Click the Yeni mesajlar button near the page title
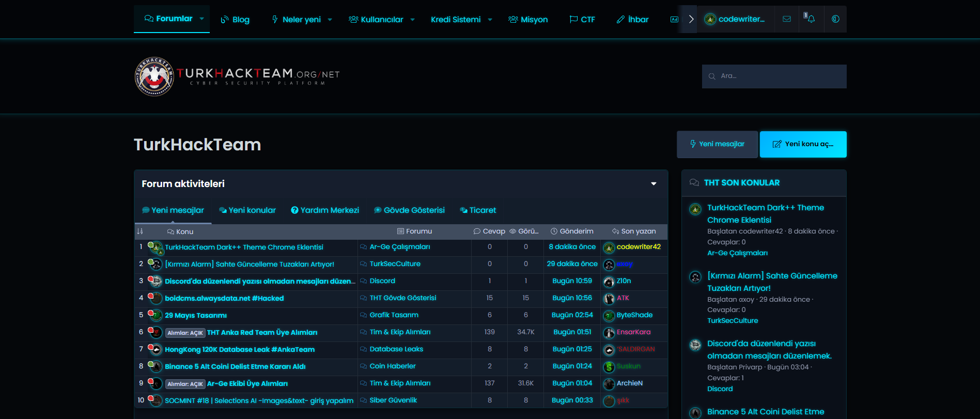This screenshot has height=419, width=980. point(717,144)
